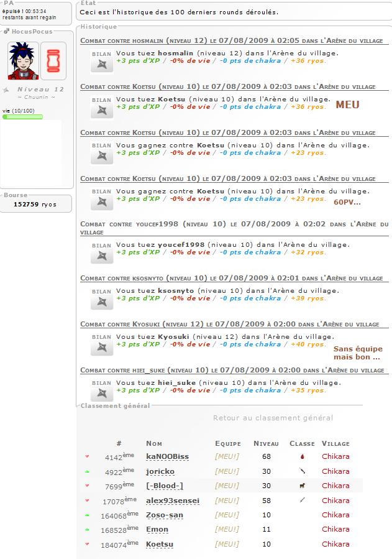Image resolution: width=392 pixels, height=559 pixels.
Task: Click [-Blood-] class animal icon
Action: (x=303, y=486)
